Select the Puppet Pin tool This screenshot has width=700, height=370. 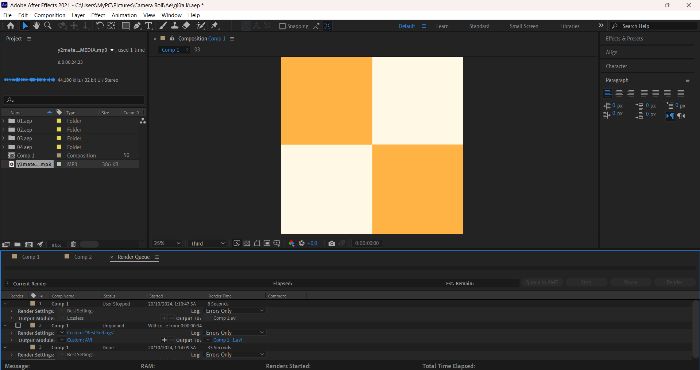215,26
